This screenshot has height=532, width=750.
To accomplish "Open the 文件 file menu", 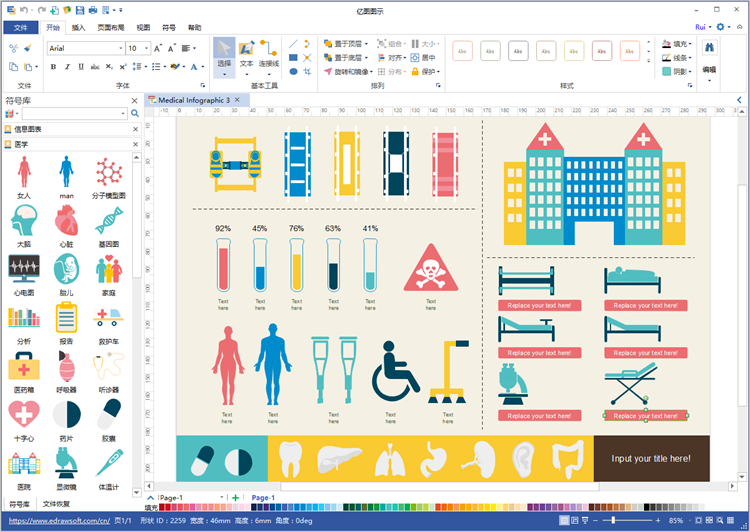I will pyautogui.click(x=21, y=27).
